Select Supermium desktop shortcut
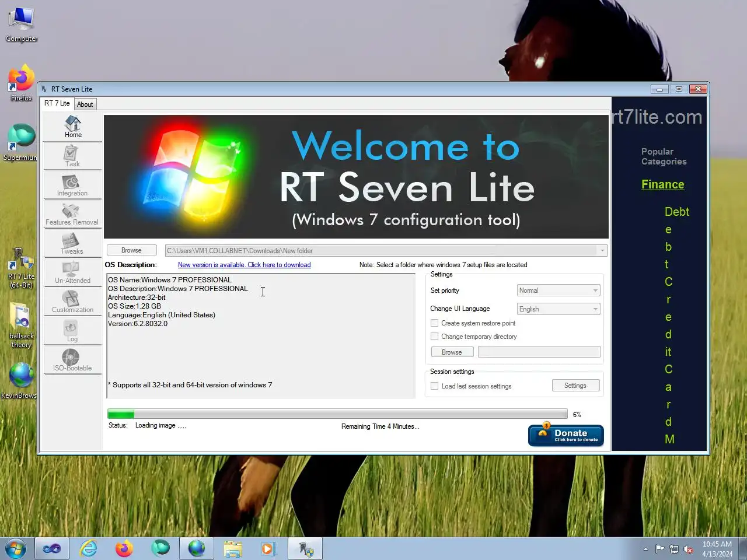 pos(21,143)
